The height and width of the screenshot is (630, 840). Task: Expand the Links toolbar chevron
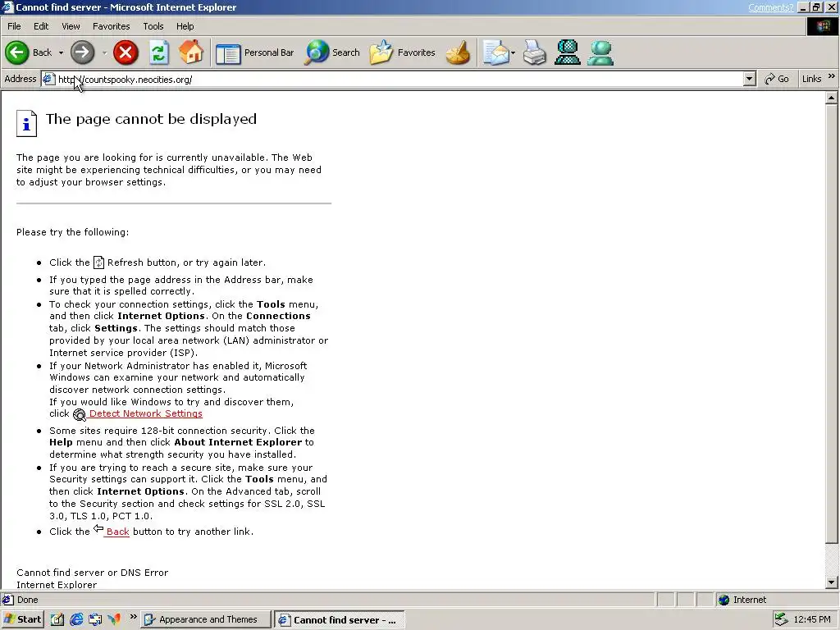point(832,76)
